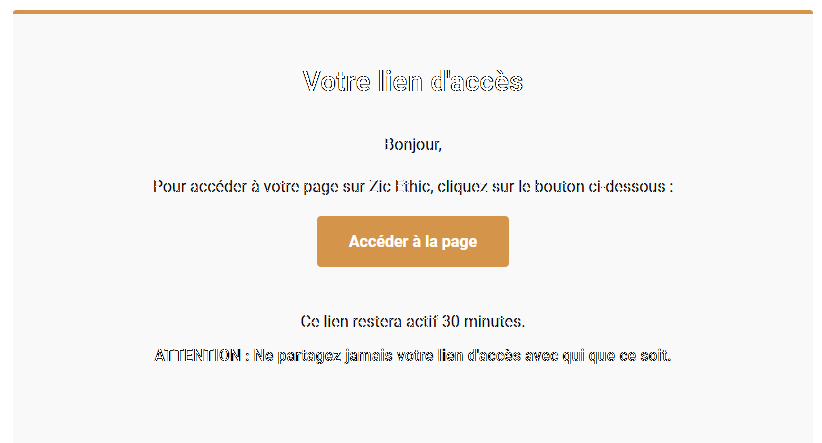Click the word "Accéder" on the orange button
This screenshot has width=822, height=443.
[x=378, y=242]
